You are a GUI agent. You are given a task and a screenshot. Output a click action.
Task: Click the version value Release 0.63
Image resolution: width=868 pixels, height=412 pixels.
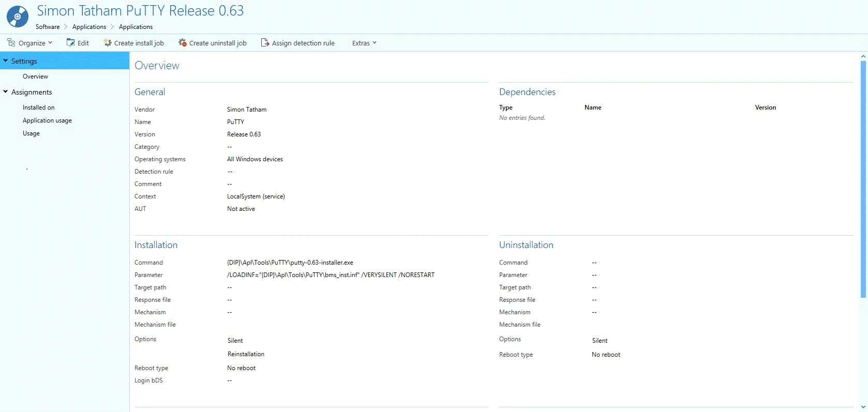244,134
